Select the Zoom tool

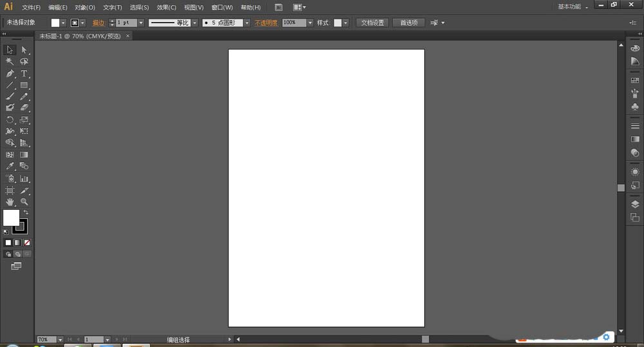pos(24,202)
